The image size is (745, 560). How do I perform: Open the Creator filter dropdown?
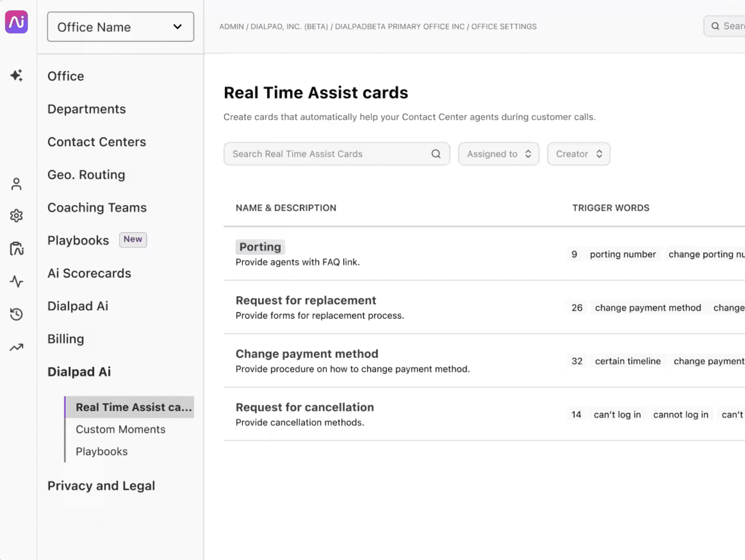(x=579, y=154)
